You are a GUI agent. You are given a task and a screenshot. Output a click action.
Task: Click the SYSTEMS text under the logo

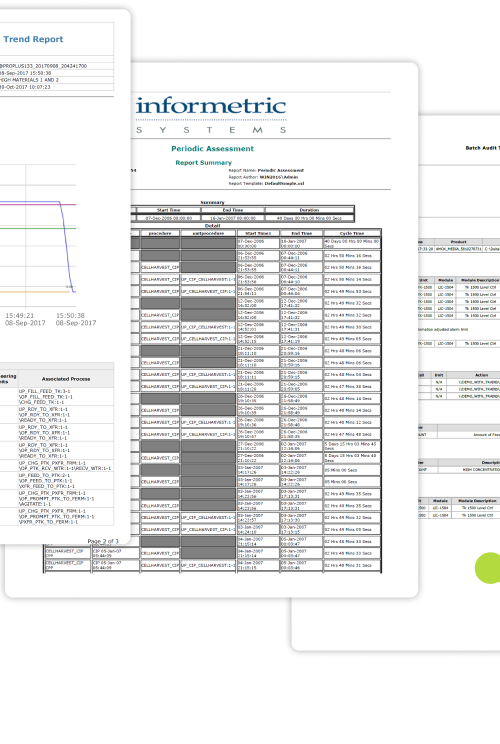point(211,130)
